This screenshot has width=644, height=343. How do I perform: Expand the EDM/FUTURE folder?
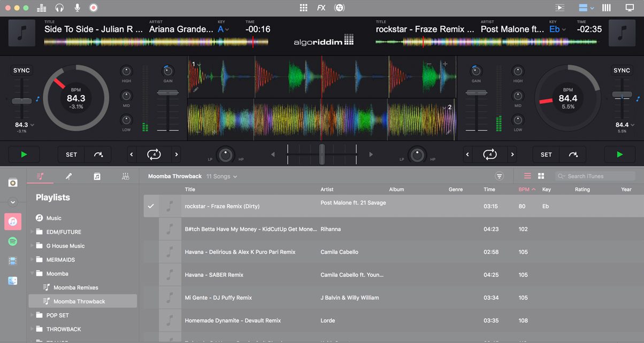coord(32,232)
